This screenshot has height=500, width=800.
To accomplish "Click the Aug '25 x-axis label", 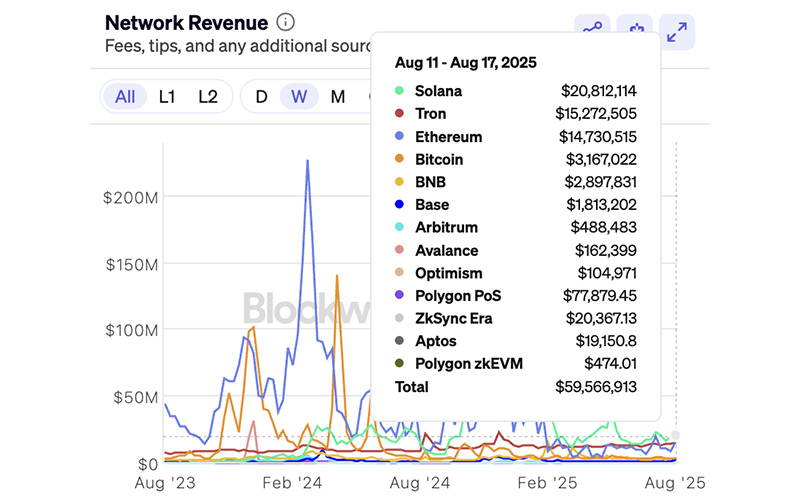I will tap(675, 483).
